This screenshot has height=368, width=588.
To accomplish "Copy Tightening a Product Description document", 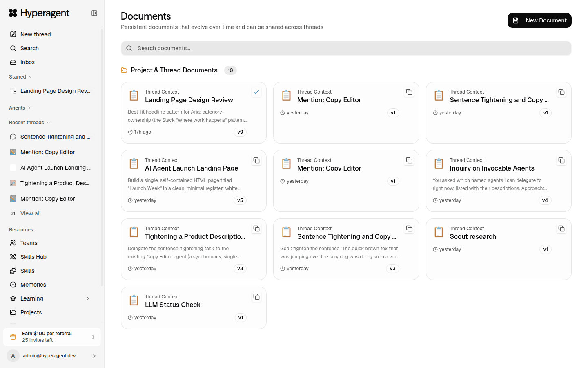I will (x=256, y=229).
